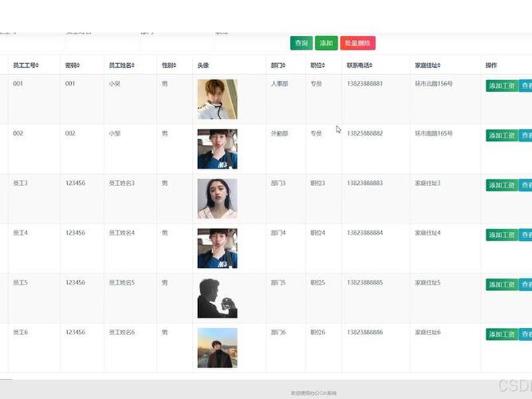Screen dimensions: 532x399
Task: Select employee ID 员工4
Action: (x=21, y=233)
